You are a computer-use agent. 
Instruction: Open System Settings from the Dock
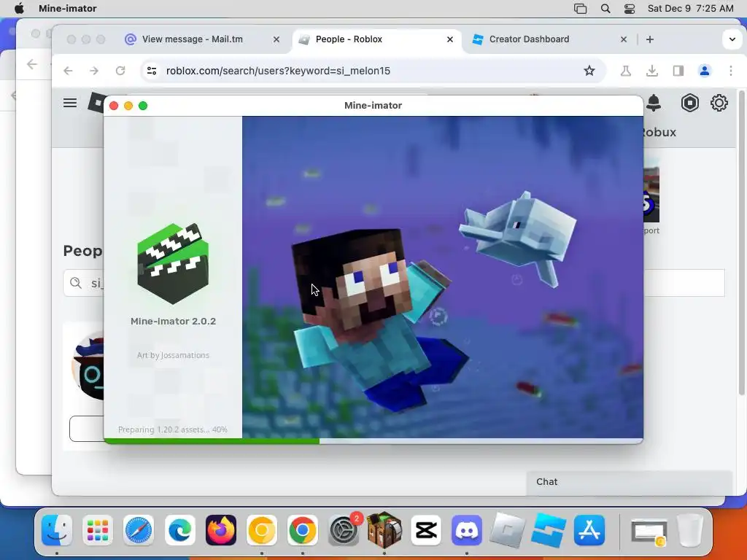(x=344, y=530)
